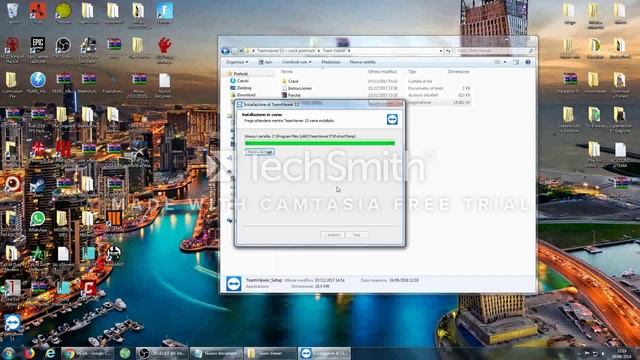Switch to OBS taskbar window
Viewport: 640px width, 360px height.
163,353
